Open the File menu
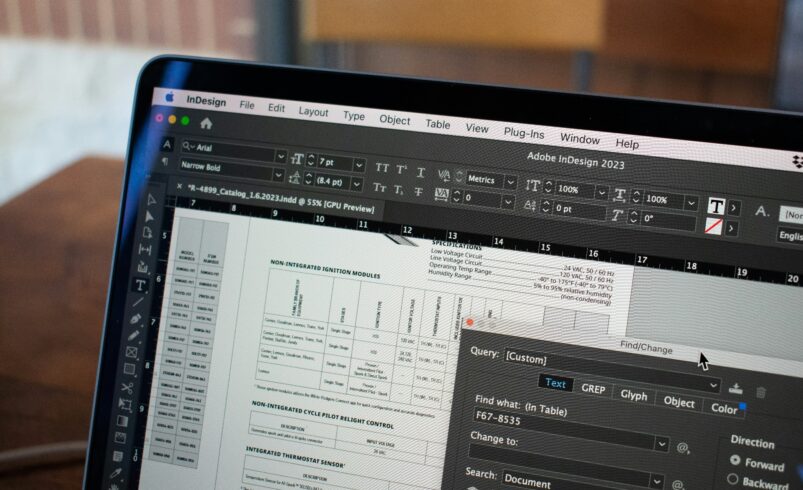Image resolution: width=803 pixels, height=490 pixels. (x=247, y=105)
